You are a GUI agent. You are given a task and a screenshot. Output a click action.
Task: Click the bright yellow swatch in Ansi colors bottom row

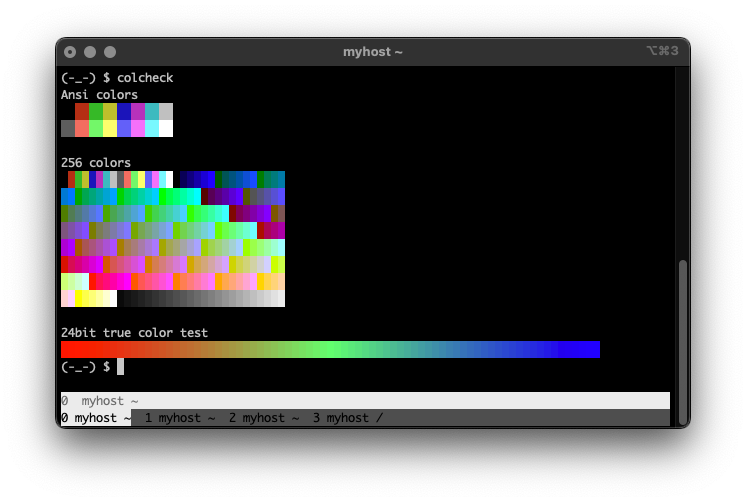point(110,128)
